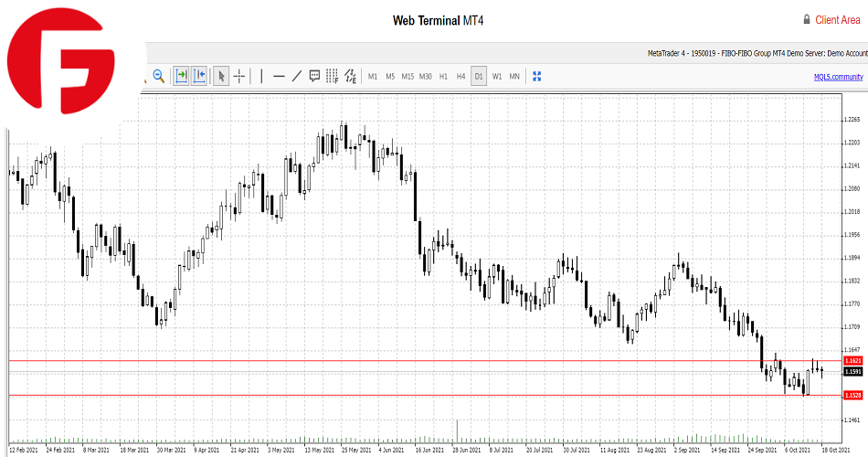Select the crosshair tool

239,77
